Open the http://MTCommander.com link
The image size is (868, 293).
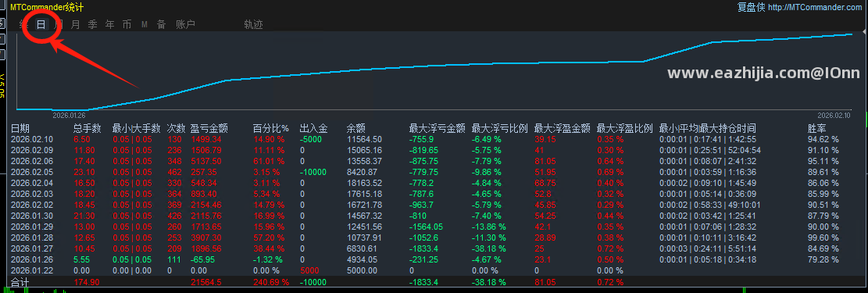tap(816, 7)
